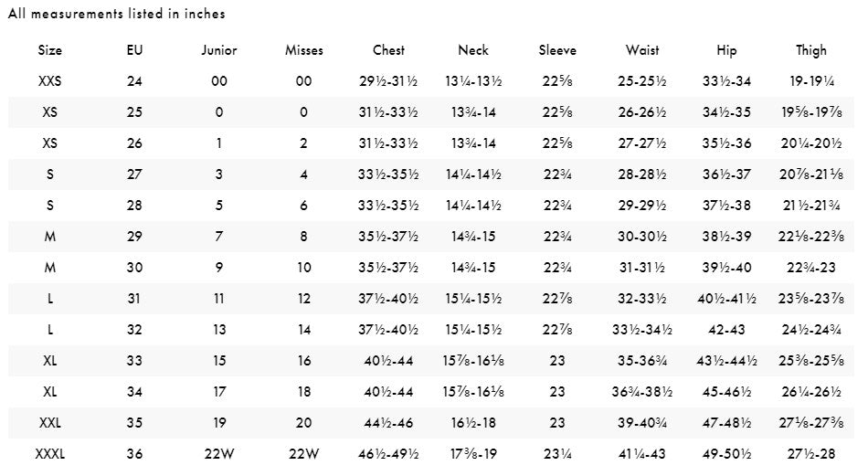Viewport: 868px width, 476px height.
Task: Select the XXS size row label
Action: pos(50,81)
